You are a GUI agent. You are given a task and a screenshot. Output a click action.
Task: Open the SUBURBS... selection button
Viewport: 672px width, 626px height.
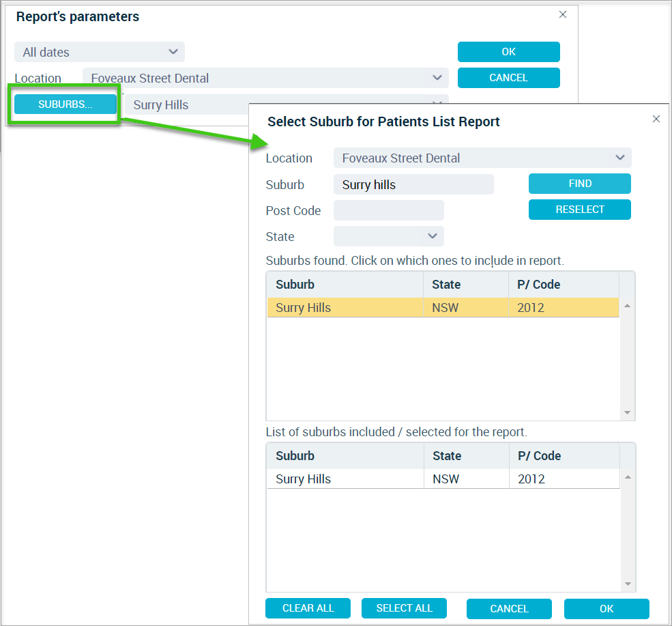[x=65, y=104]
